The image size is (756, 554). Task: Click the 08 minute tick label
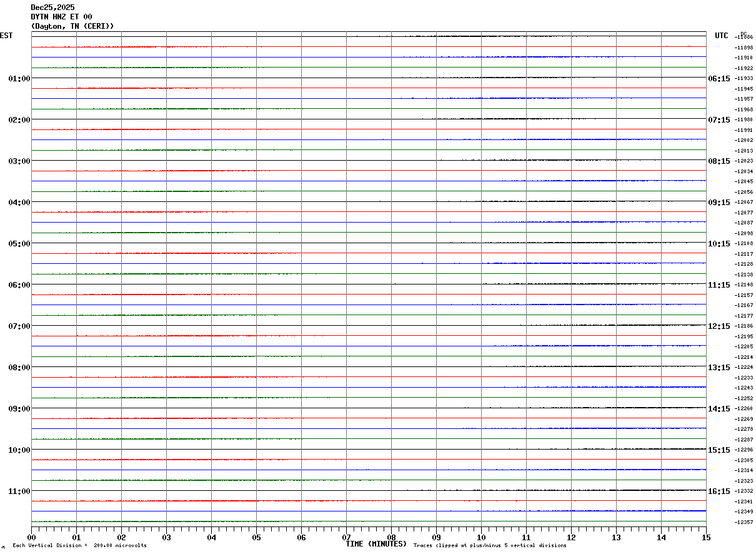click(391, 537)
